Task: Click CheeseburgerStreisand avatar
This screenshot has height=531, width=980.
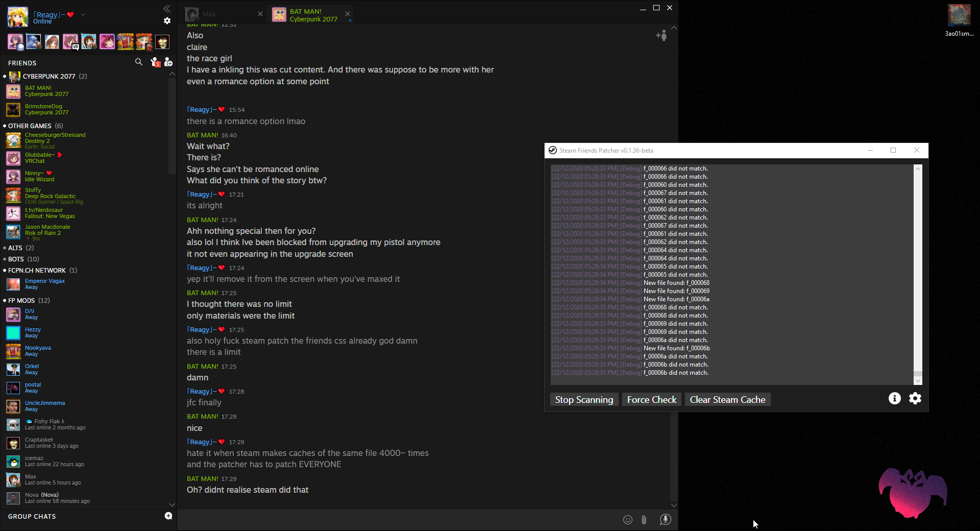Action: coord(13,140)
